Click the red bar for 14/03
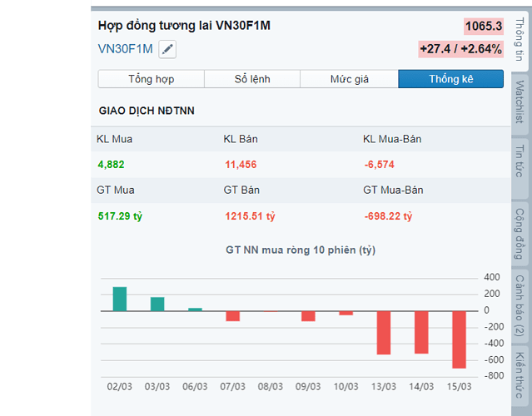 [421, 333]
